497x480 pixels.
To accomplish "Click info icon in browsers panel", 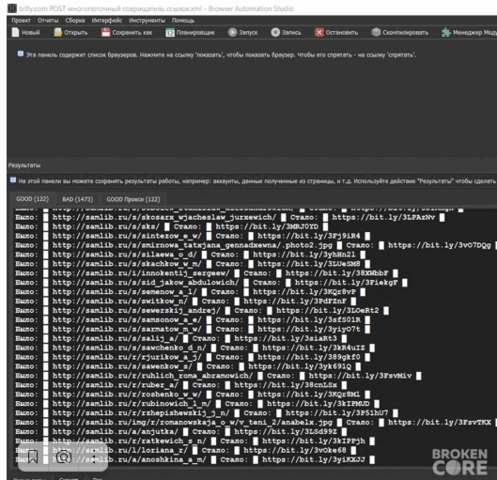I will [x=20, y=54].
